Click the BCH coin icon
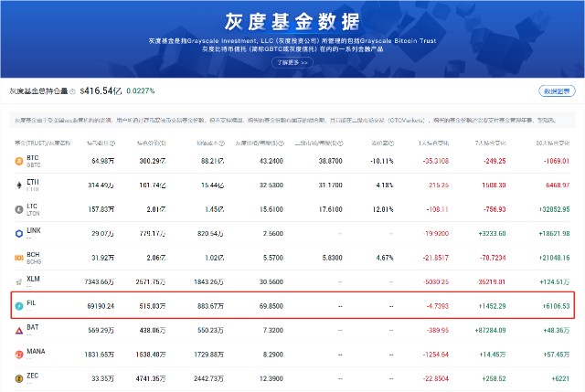The height and width of the screenshot is (392, 585). point(18,258)
